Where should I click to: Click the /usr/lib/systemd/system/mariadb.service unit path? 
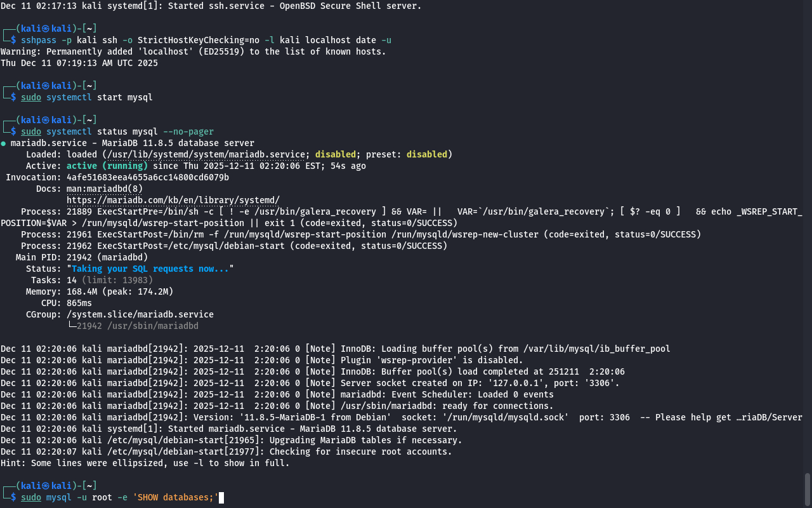[206, 154]
